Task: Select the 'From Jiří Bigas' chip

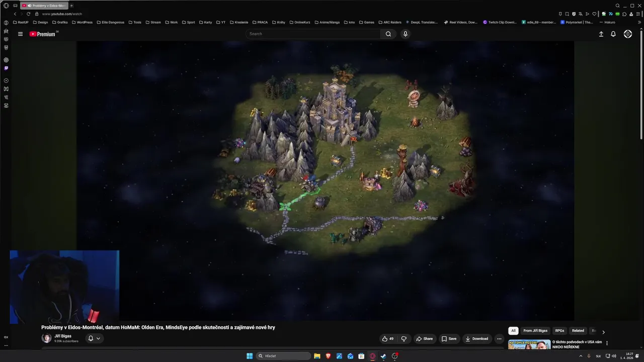Action: coord(535,330)
